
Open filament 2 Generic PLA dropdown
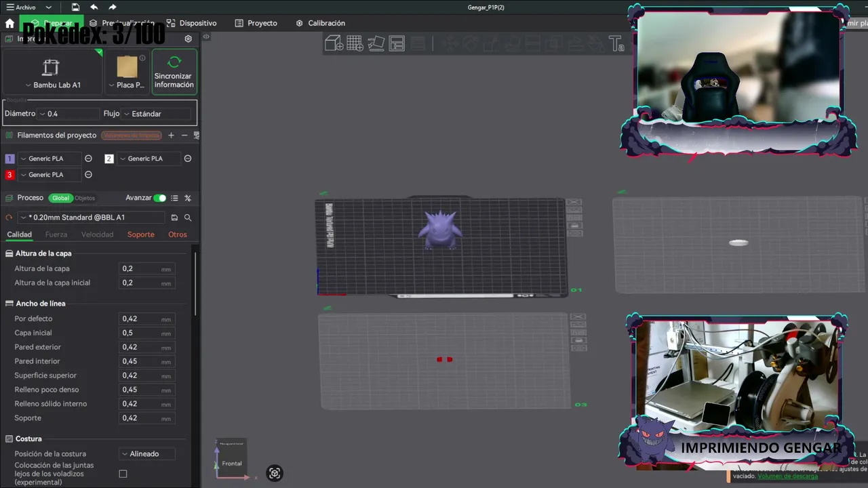click(x=149, y=159)
